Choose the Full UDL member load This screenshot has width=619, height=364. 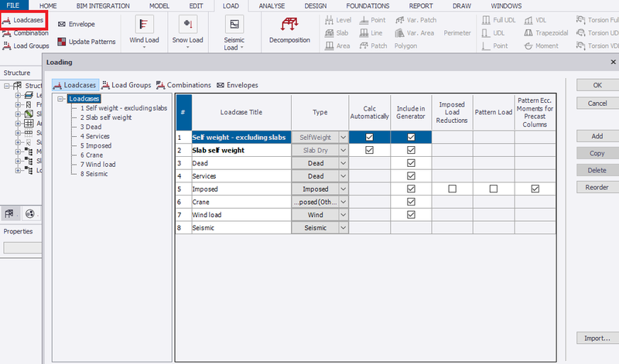(499, 20)
